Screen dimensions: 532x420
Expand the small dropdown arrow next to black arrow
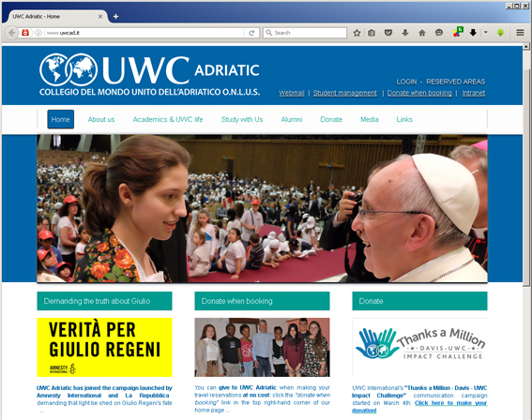[x=485, y=33]
